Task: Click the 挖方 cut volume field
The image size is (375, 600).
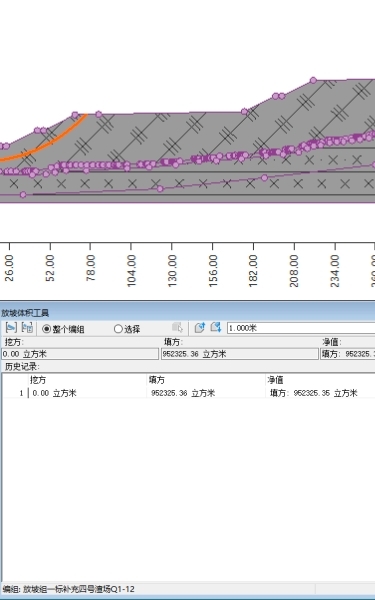Action: [x=80, y=354]
